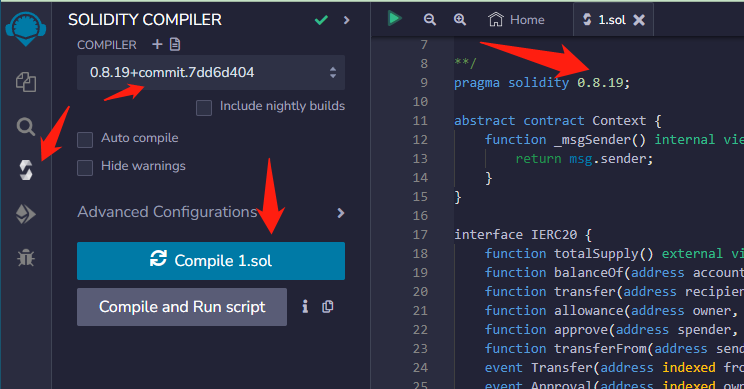Click the 'event Transfer' code line
The width and height of the screenshot is (744, 389).
[614, 367]
